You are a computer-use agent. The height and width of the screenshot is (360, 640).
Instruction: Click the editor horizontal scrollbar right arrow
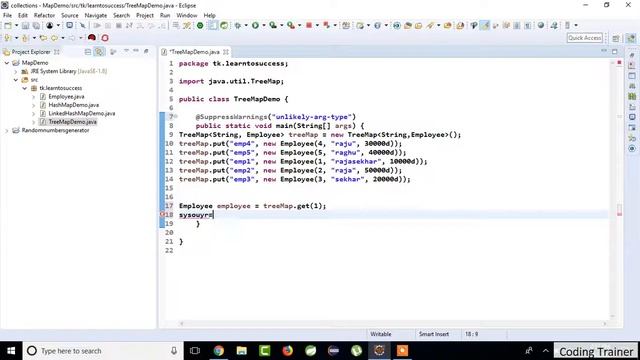(x=606, y=324)
